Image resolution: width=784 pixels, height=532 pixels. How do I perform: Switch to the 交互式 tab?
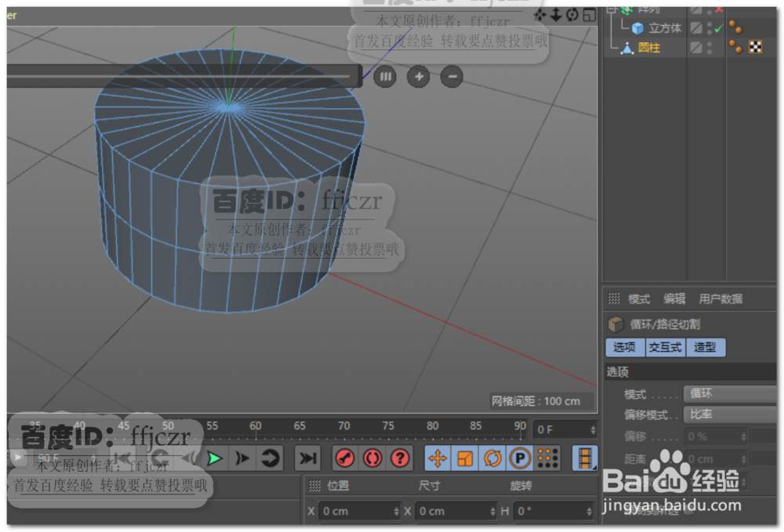(x=666, y=347)
